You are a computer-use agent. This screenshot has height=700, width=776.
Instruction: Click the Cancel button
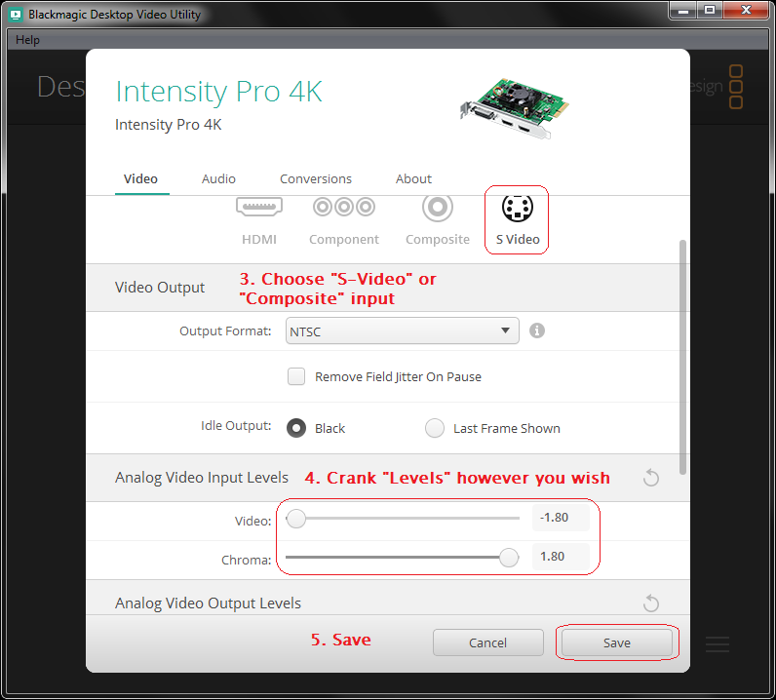[488, 642]
